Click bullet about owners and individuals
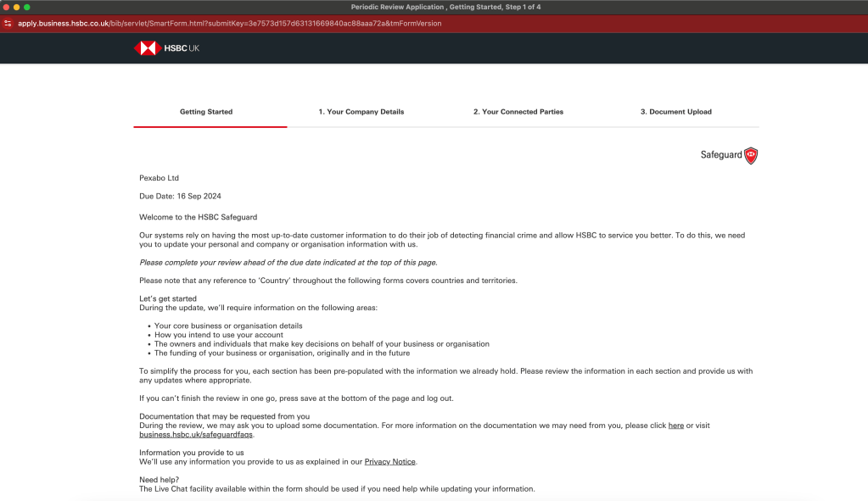The height and width of the screenshot is (501, 868). (322, 344)
